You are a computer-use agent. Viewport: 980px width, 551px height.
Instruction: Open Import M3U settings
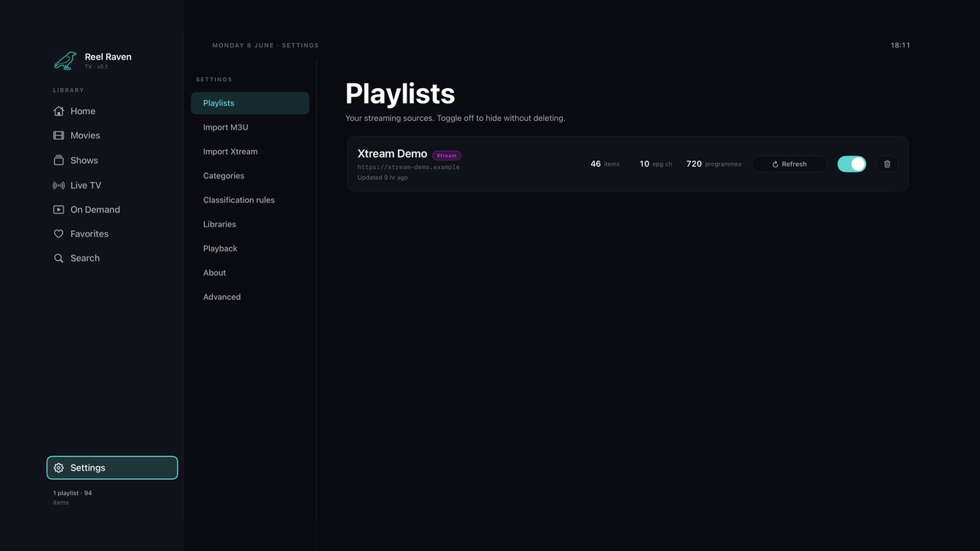(x=250, y=127)
